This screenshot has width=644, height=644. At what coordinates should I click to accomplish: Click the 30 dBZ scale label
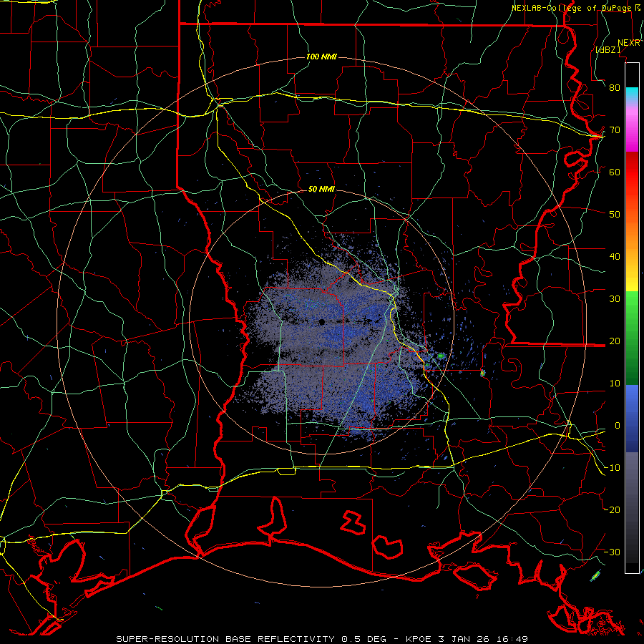click(615, 299)
